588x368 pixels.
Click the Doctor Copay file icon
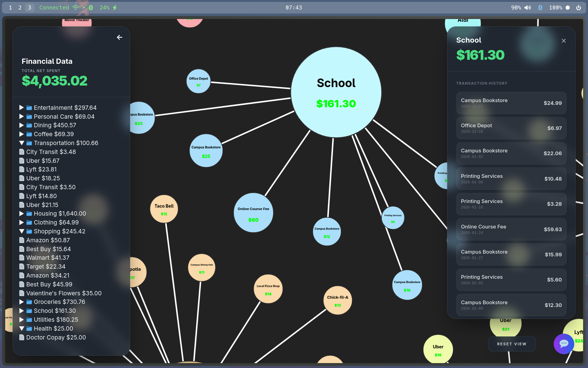(22, 337)
